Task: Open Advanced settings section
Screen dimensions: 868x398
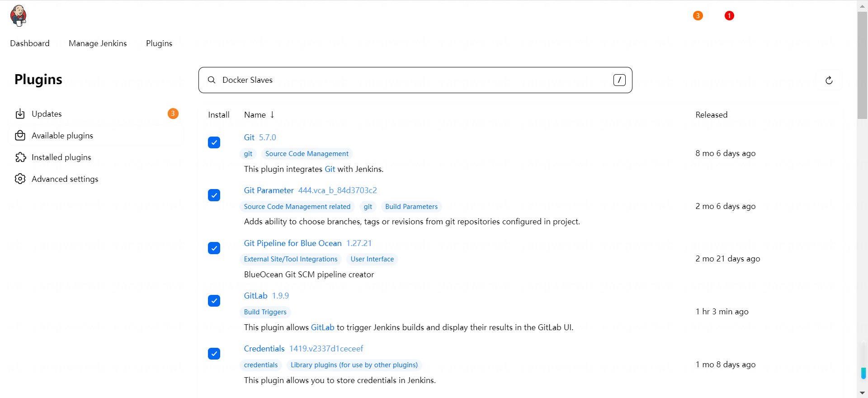Action: (x=96, y=179)
